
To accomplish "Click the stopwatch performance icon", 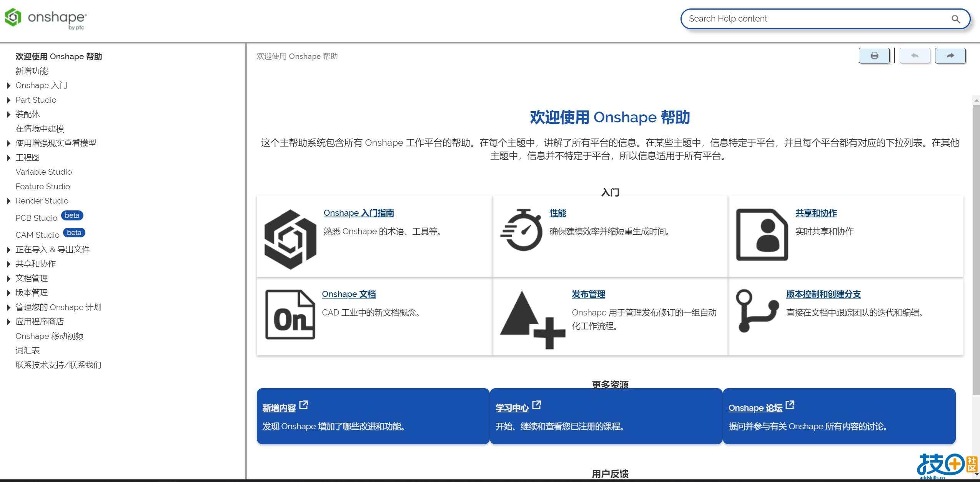I will [x=522, y=230].
